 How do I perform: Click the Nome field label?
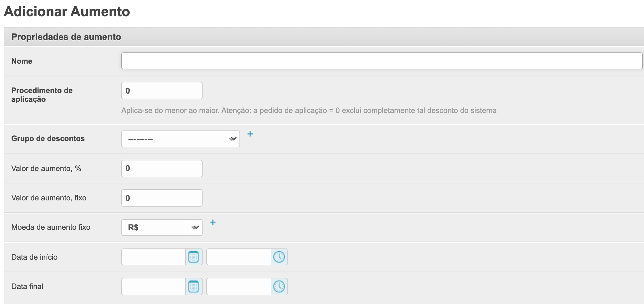tap(22, 61)
